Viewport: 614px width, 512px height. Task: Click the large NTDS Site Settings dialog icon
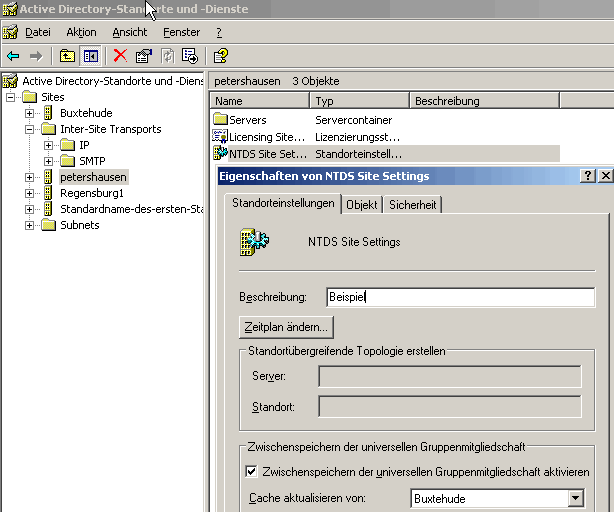pos(254,242)
